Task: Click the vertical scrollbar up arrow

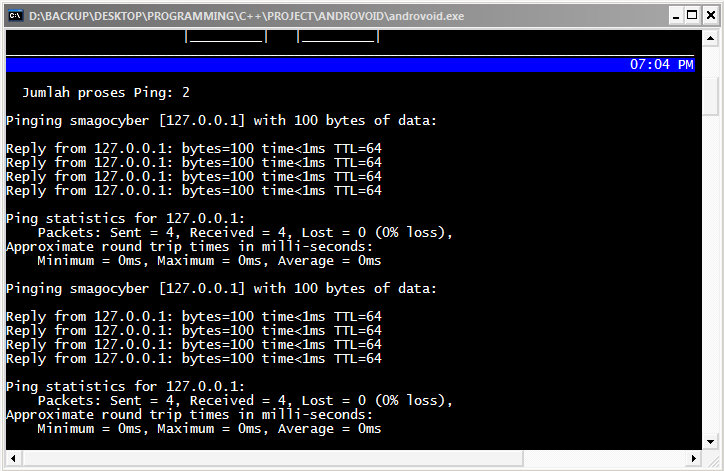Action: point(710,38)
